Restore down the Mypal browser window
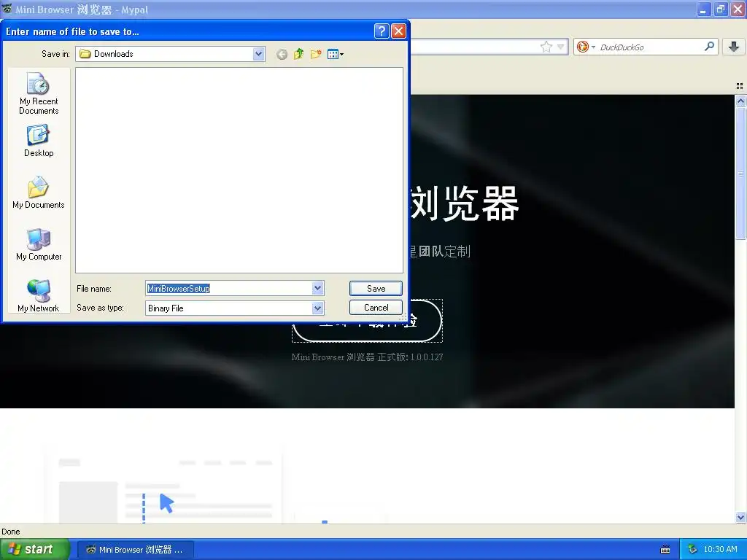This screenshot has width=747, height=560. 720,9
